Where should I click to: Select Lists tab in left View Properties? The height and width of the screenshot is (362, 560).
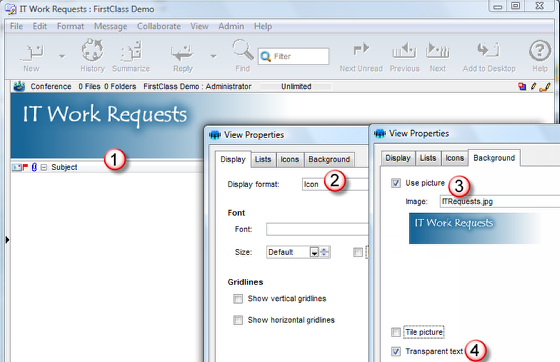(x=263, y=159)
